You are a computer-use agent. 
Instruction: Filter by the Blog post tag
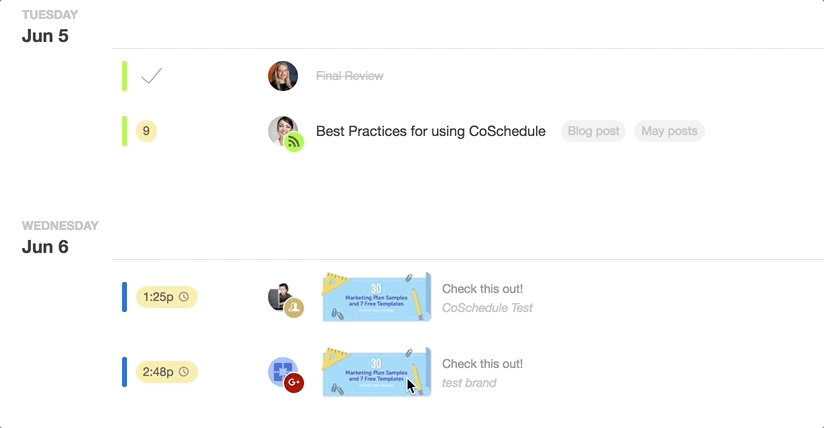(x=593, y=131)
